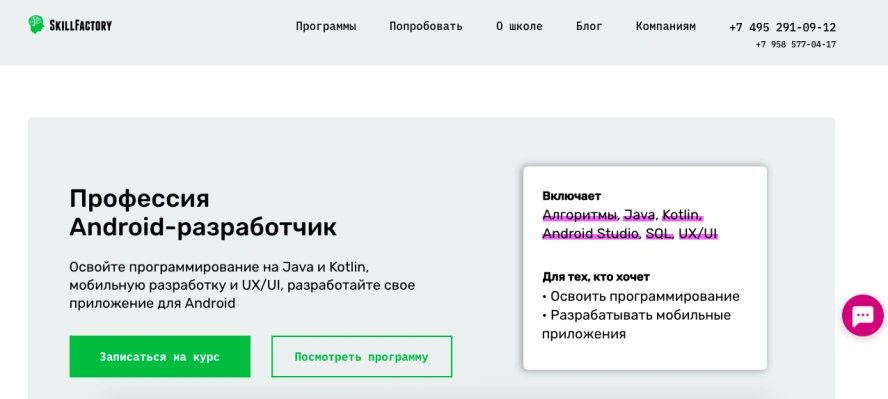Viewport: 888px width, 399px height.
Task: Open the Блог navigation link
Action: coord(590,26)
